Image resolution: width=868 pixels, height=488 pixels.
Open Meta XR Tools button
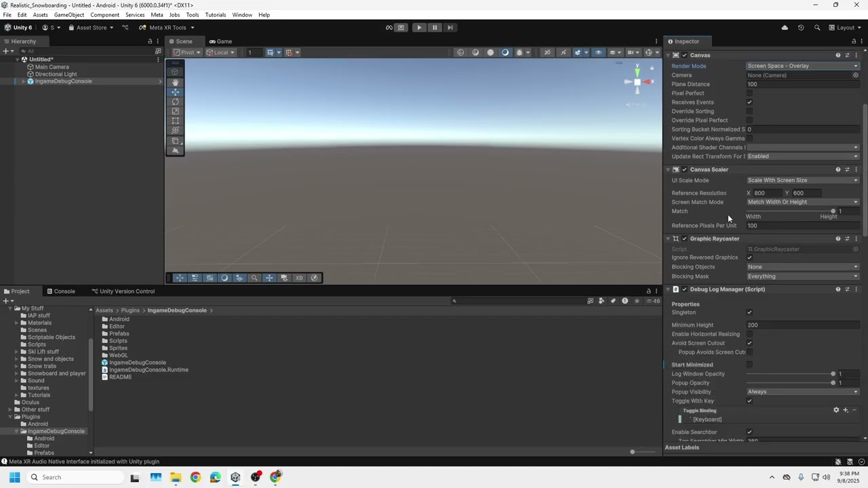(x=167, y=28)
